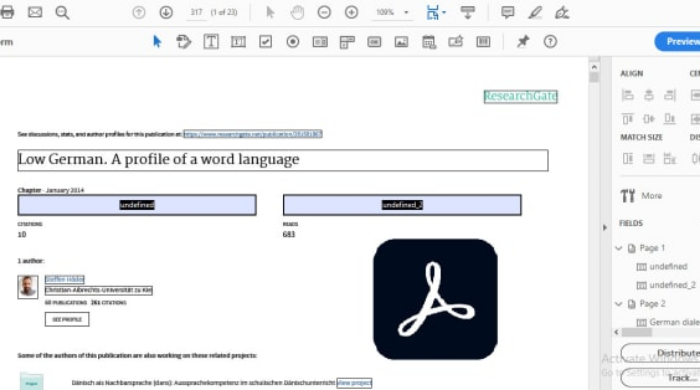Choose the Selection arrow tool in top bar
The height and width of the screenshot is (390, 700).
[270, 12]
